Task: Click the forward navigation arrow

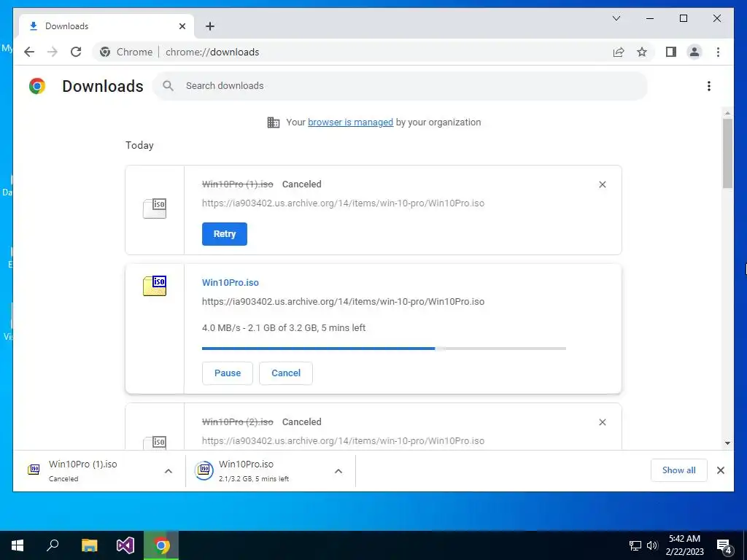Action: (x=53, y=52)
